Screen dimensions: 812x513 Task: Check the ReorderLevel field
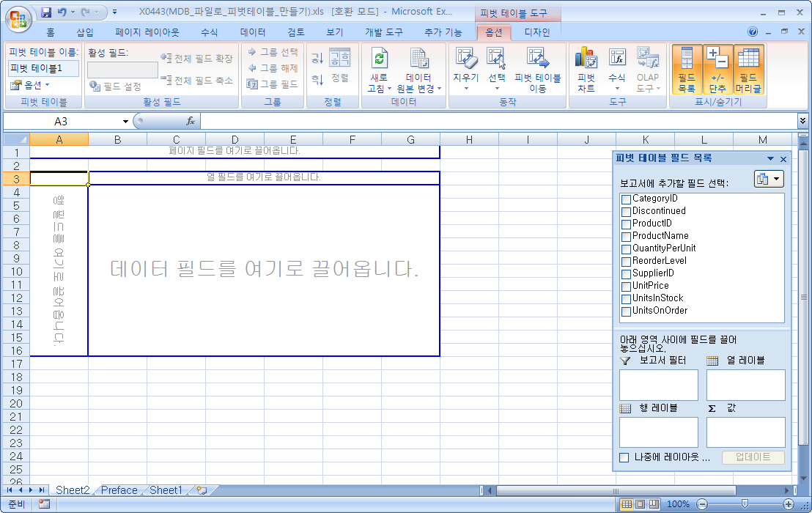(626, 261)
